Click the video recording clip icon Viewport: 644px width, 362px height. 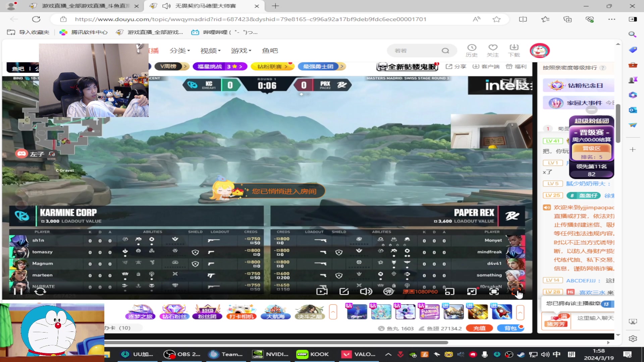[322, 291]
